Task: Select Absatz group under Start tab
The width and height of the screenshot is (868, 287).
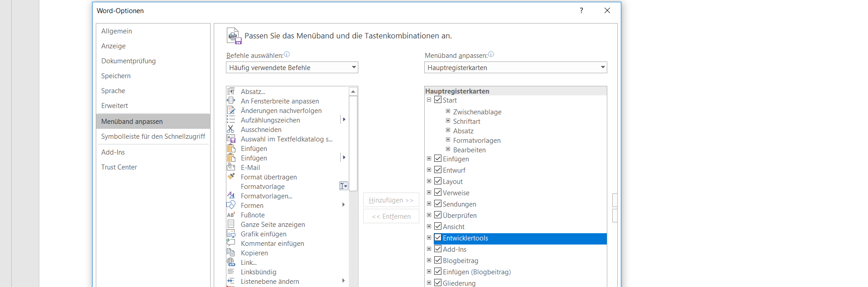Action: click(463, 131)
